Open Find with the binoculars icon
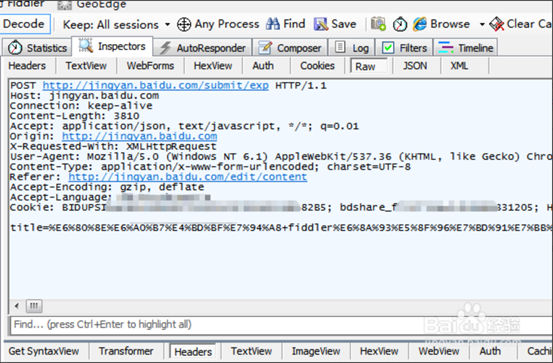 click(x=273, y=24)
